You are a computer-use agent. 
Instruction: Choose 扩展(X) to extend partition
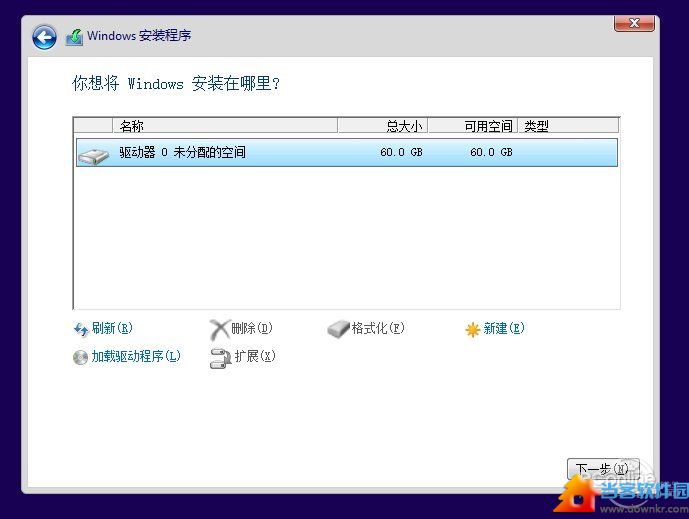(x=255, y=356)
